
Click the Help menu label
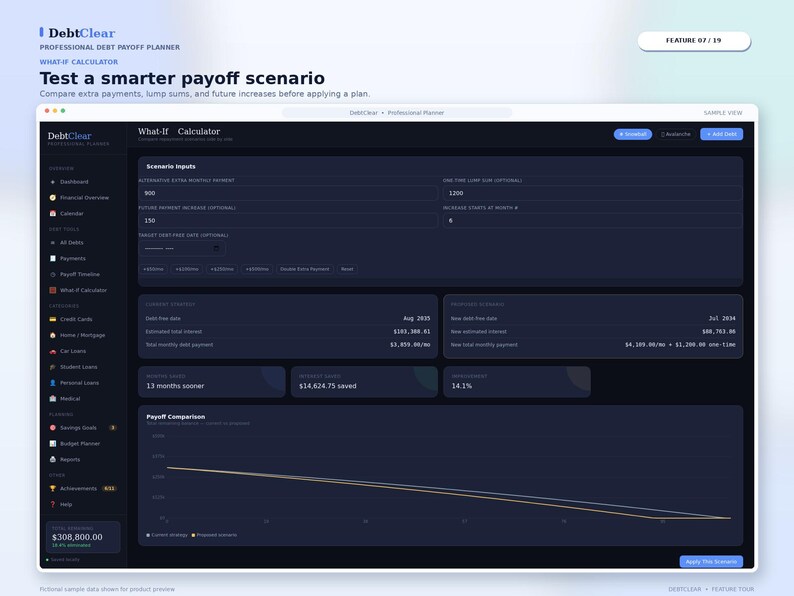click(x=66, y=504)
